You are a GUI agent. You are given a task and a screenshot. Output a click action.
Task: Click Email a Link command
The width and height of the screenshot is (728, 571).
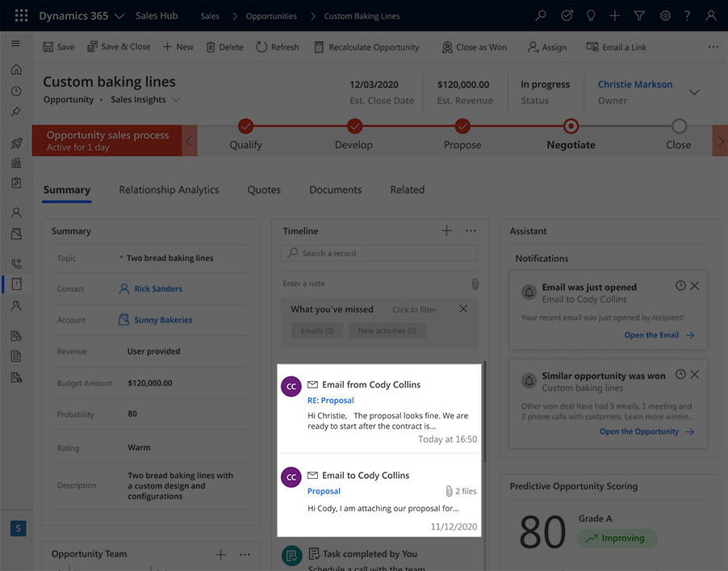point(616,47)
